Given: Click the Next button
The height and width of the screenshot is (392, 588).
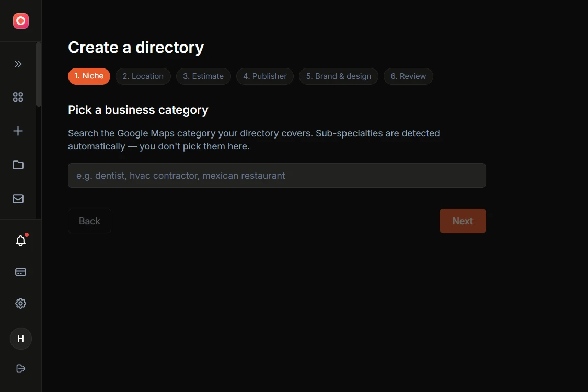Looking at the screenshot, I should (463, 221).
